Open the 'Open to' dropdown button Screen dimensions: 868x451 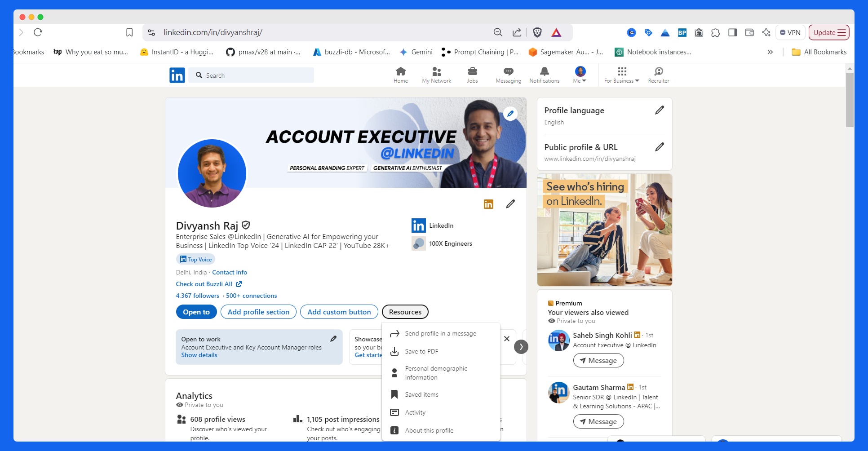click(x=196, y=312)
